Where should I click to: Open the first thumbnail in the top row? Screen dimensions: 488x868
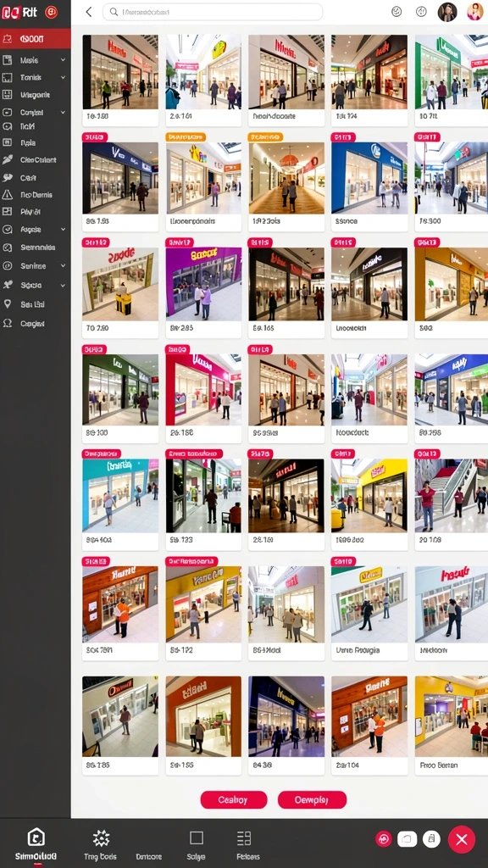(x=120, y=72)
